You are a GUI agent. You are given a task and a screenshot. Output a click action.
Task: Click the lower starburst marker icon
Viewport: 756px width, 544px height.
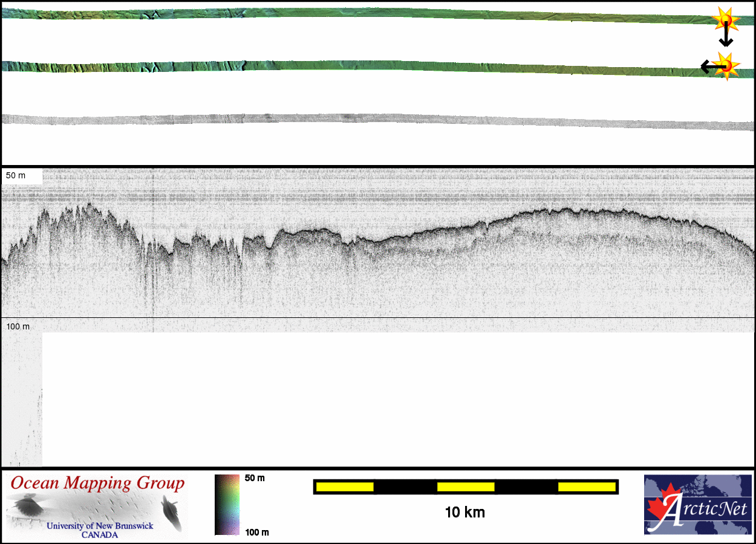coord(725,65)
